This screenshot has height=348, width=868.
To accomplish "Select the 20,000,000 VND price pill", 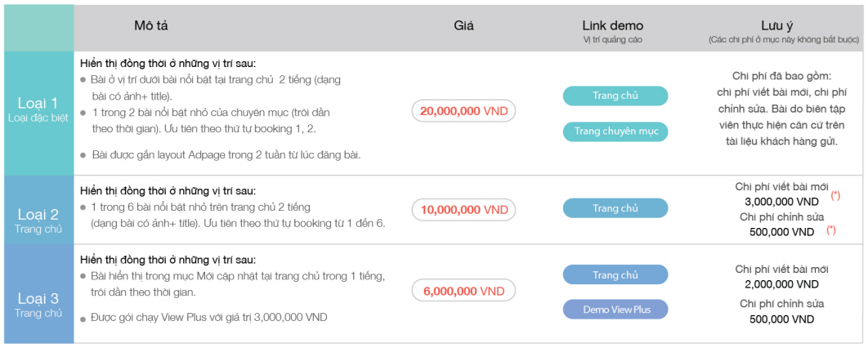I will (463, 110).
